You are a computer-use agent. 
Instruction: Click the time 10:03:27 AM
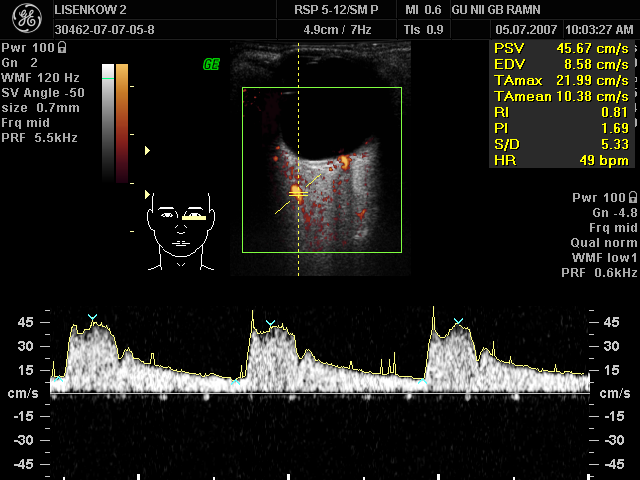[x=599, y=29]
